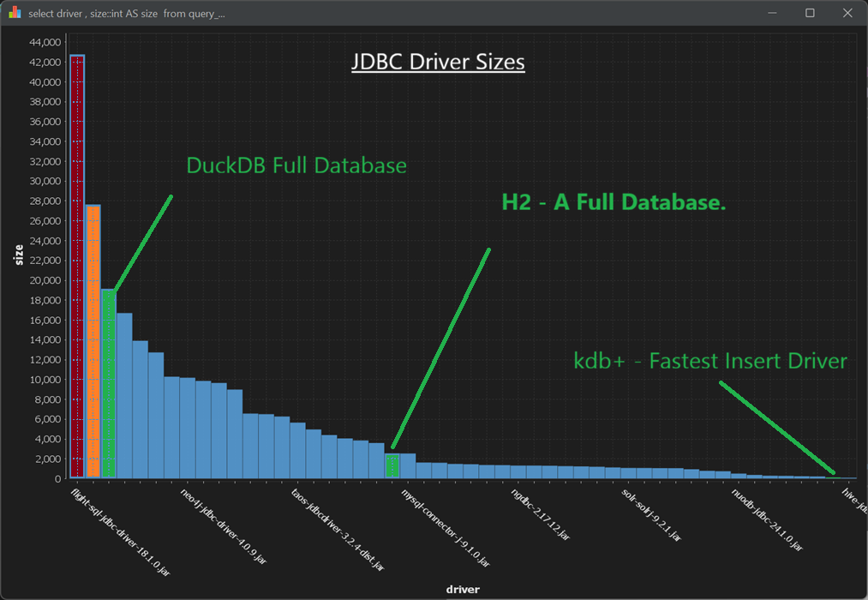Close the chart window
Viewport: 868px width, 600px height.
click(847, 14)
